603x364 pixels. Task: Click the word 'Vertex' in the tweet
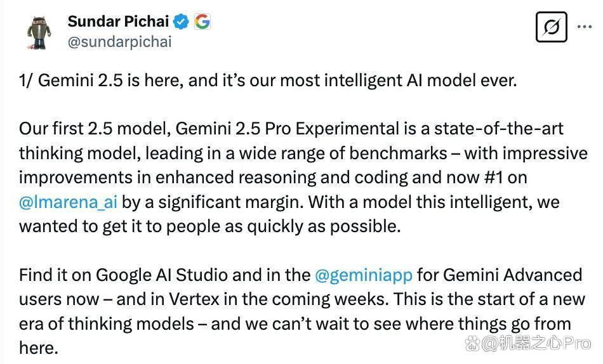point(194,299)
